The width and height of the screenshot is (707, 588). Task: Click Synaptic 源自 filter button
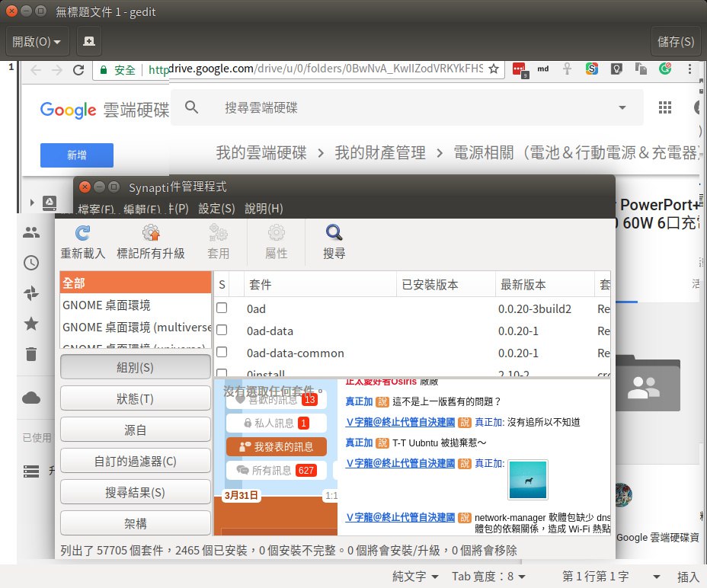(x=136, y=430)
